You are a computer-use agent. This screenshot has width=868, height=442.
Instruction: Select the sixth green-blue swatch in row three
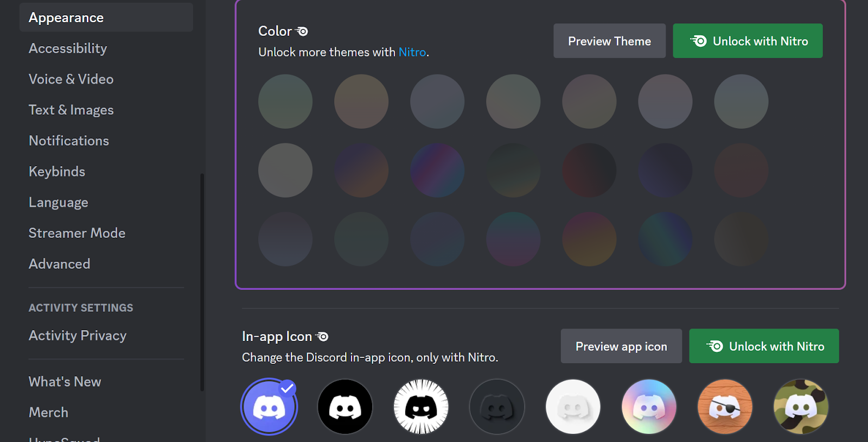point(665,239)
